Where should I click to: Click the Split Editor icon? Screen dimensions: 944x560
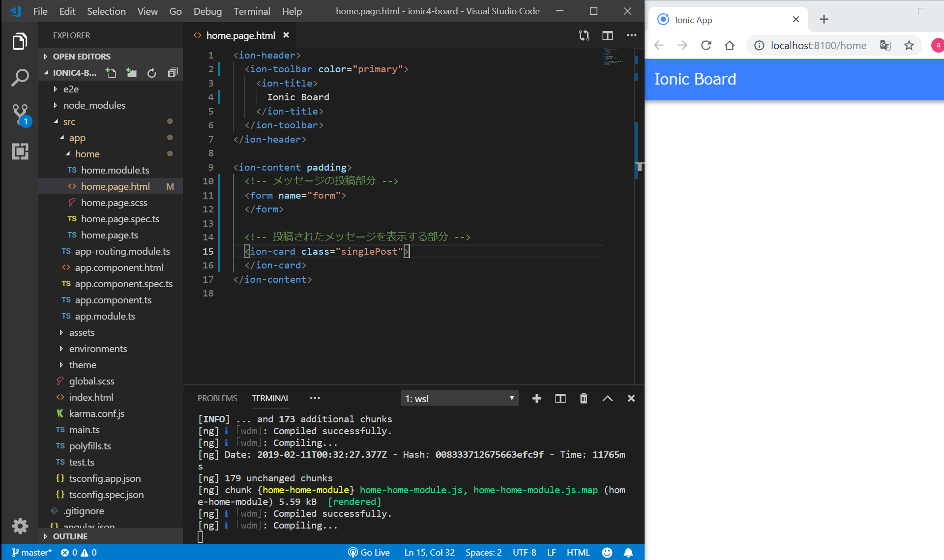(608, 35)
